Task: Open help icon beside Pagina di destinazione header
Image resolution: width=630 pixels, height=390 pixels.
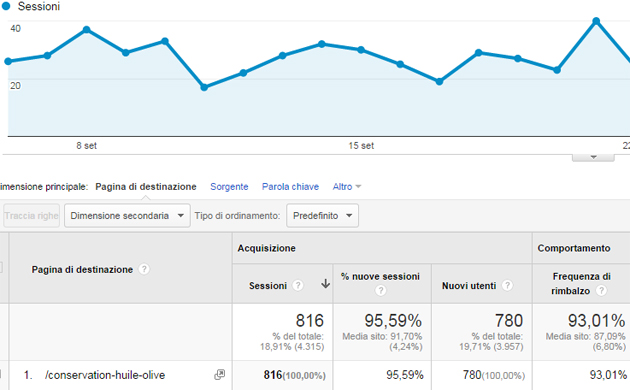Action: [144, 269]
